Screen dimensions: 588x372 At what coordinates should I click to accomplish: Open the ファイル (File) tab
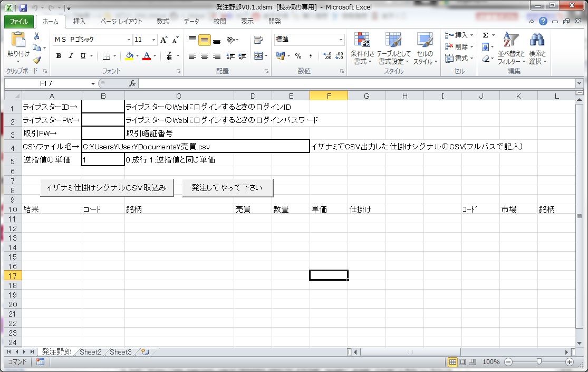pyautogui.click(x=19, y=22)
